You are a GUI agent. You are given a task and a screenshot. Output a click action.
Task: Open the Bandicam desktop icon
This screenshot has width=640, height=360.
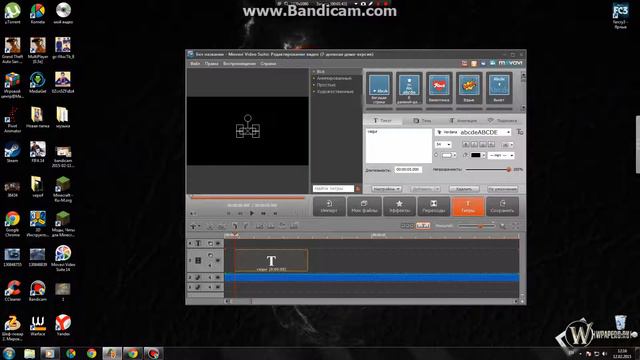(38, 291)
